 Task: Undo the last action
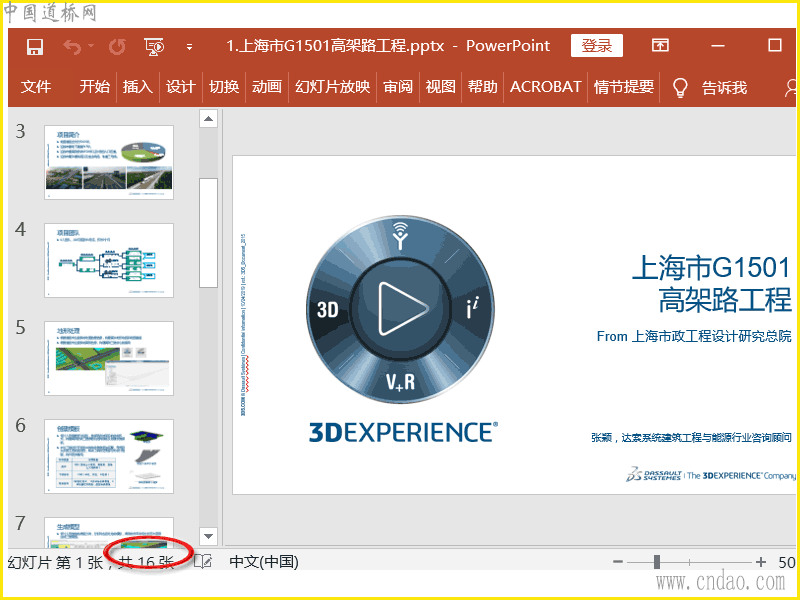pos(72,47)
